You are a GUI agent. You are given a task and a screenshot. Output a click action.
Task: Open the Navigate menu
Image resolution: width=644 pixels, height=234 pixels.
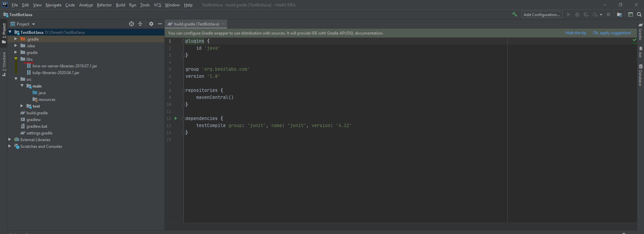coord(54,5)
